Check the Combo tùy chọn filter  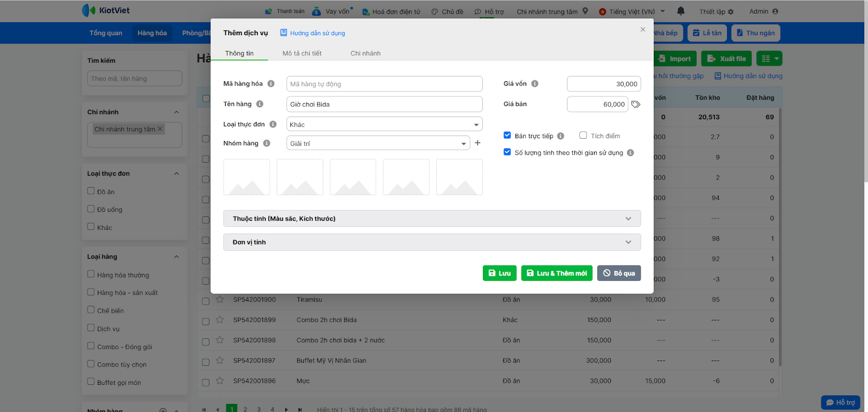tap(91, 364)
